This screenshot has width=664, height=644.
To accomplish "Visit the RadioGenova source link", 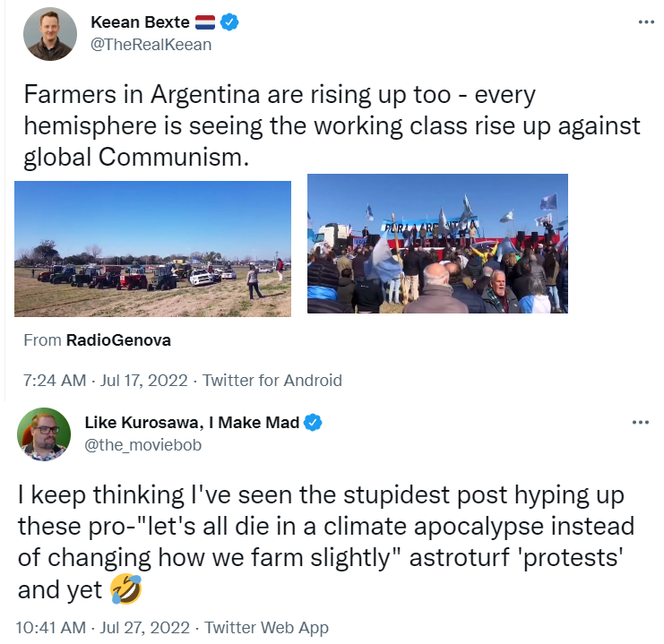I will click(118, 340).
